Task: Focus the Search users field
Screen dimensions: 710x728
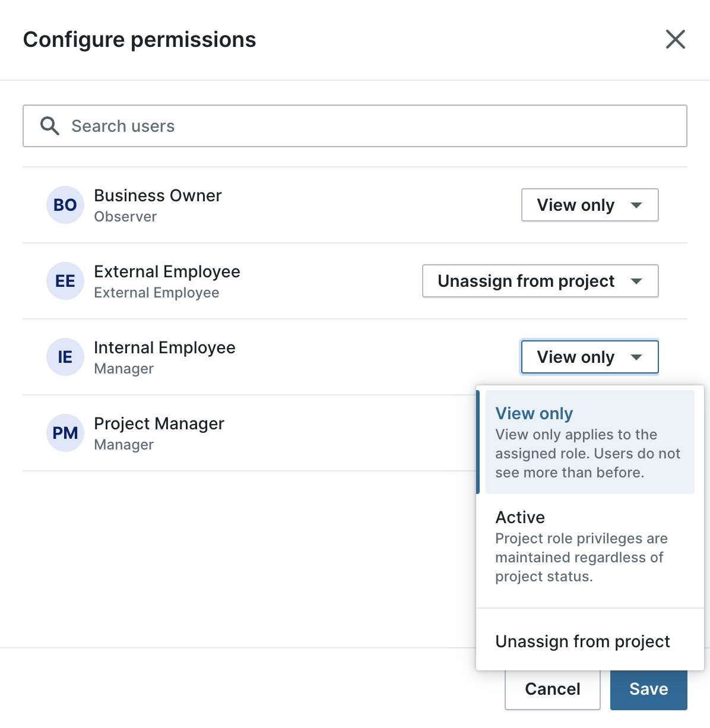Action: click(x=355, y=126)
